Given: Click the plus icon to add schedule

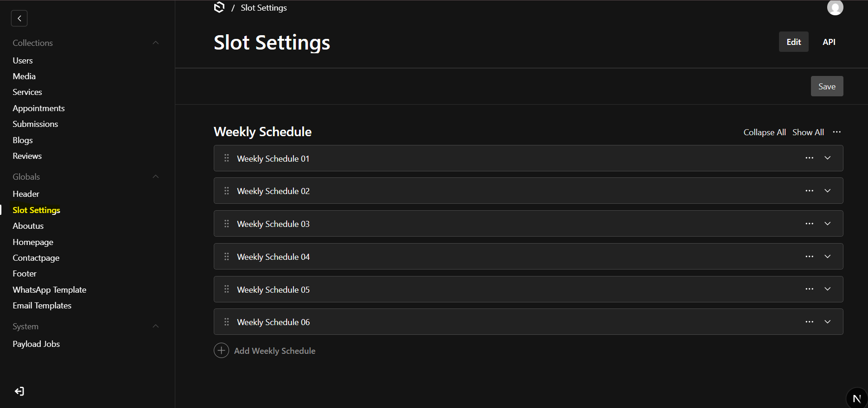Looking at the screenshot, I should click(x=221, y=351).
